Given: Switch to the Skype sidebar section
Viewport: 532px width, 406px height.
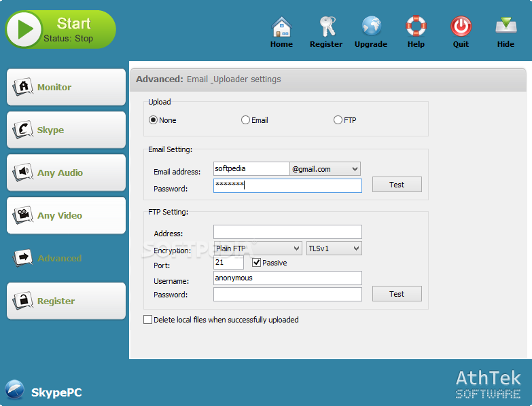Looking at the screenshot, I should coord(66,130).
